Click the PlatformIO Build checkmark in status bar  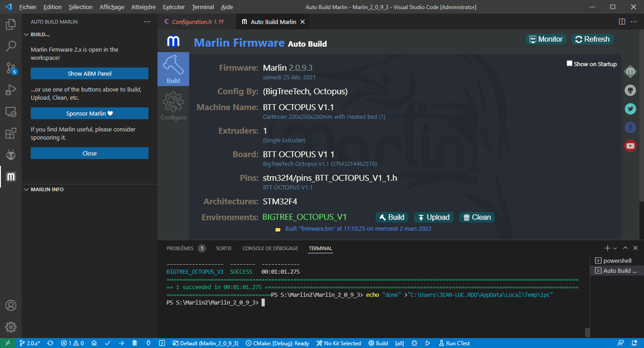[108, 343]
